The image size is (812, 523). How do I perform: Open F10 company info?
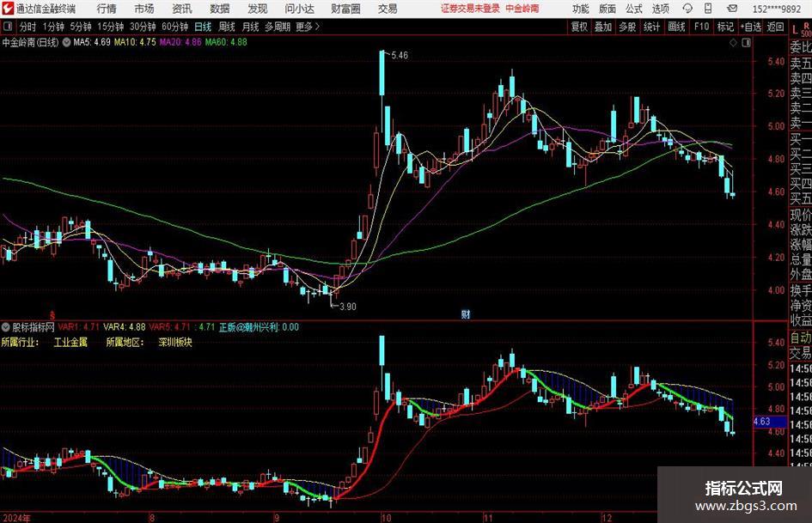(x=701, y=27)
